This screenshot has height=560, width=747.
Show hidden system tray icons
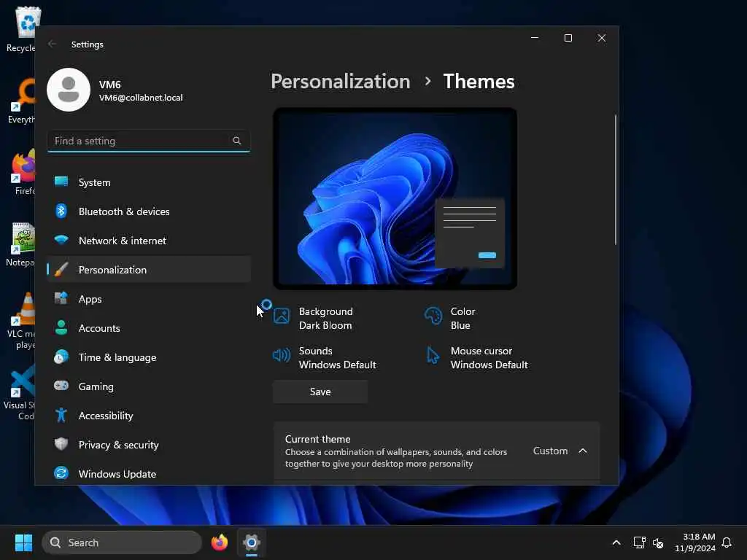coord(616,542)
